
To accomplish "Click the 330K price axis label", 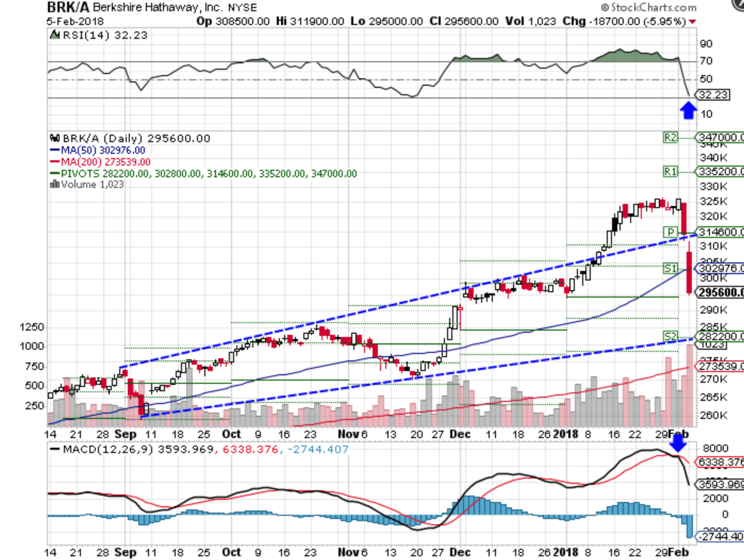I will (714, 186).
